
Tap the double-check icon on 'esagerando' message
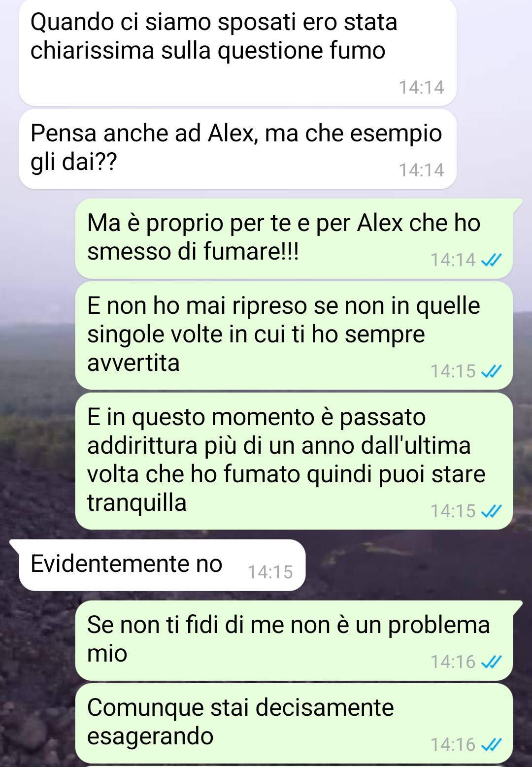pos(491,744)
